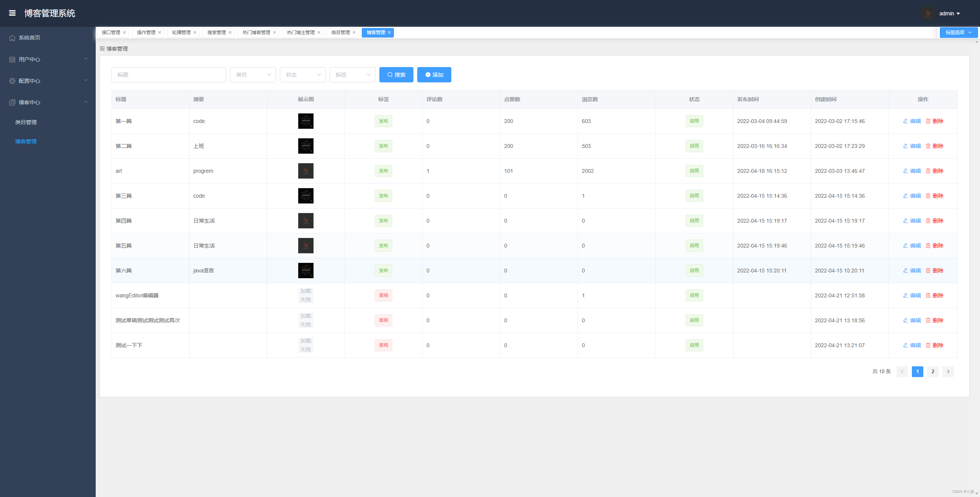980x497 pixels.
Task: Close the 热门博客管理 tab
Action: tap(274, 33)
